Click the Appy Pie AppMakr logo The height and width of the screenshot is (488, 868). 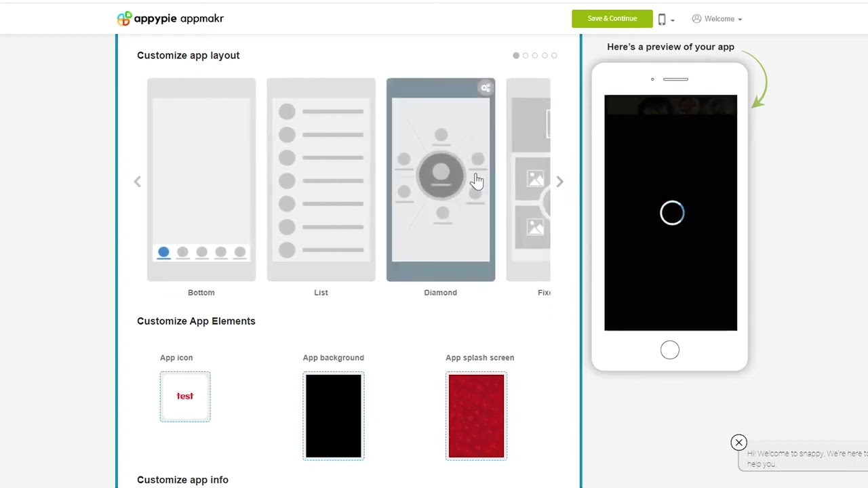point(170,19)
